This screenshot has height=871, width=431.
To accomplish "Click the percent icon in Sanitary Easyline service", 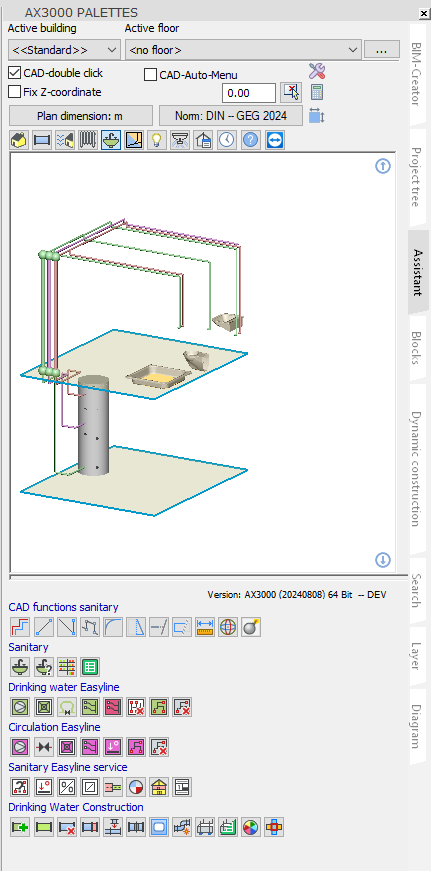I will [x=67, y=787].
